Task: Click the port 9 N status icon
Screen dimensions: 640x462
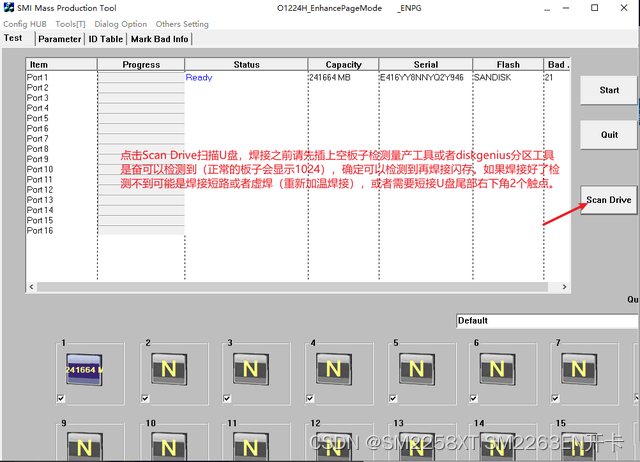Action: [x=84, y=447]
